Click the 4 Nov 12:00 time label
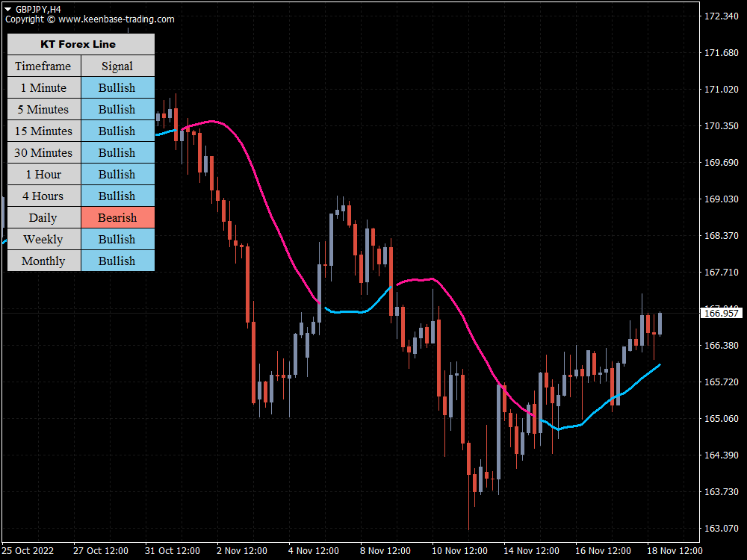The width and height of the screenshot is (747, 560). click(314, 551)
